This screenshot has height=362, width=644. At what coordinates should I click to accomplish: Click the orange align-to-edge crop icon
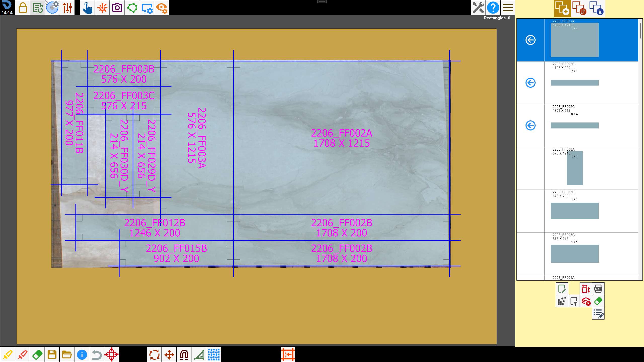pyautogui.click(x=288, y=355)
